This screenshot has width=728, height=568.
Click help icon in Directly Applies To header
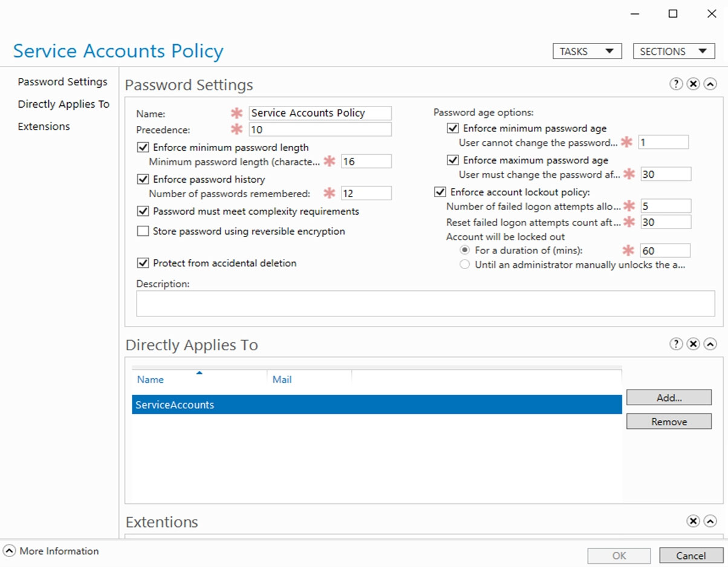coord(676,344)
